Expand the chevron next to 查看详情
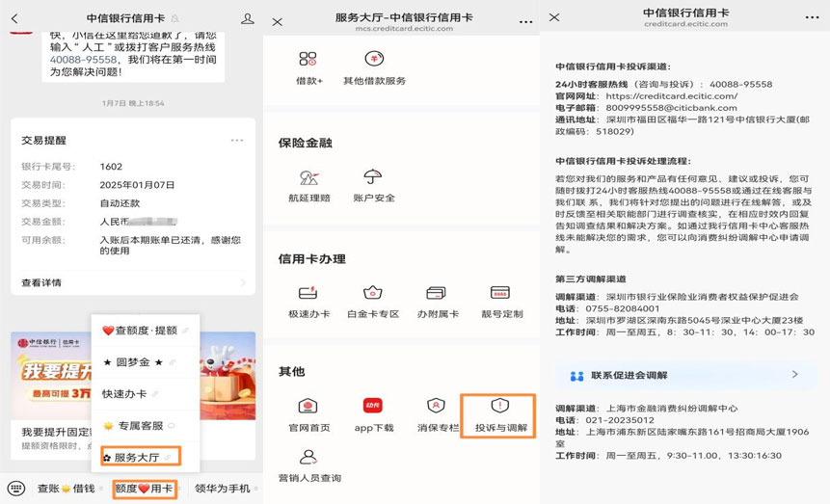This screenshot has width=830, height=504. point(243,282)
